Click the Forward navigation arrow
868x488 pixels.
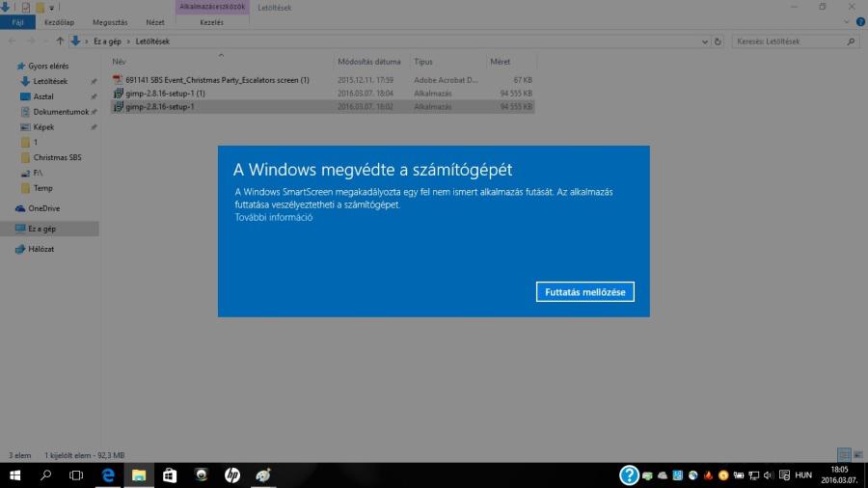pos(31,41)
